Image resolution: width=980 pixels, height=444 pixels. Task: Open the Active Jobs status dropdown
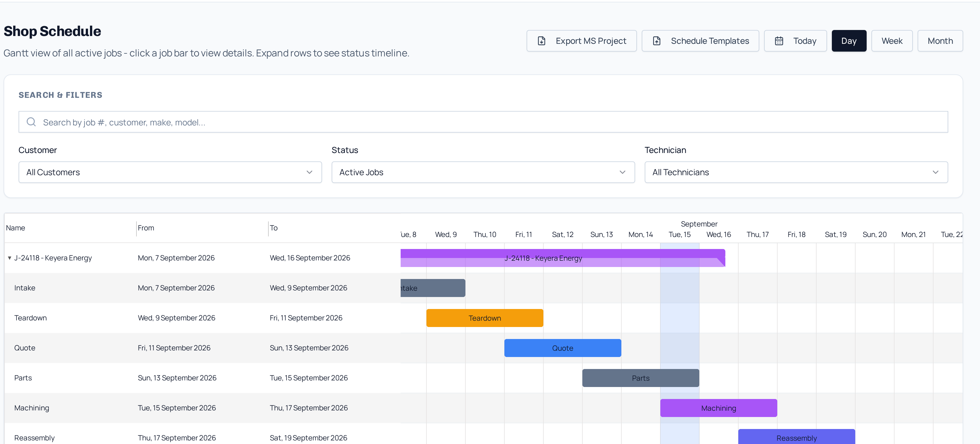(x=483, y=172)
